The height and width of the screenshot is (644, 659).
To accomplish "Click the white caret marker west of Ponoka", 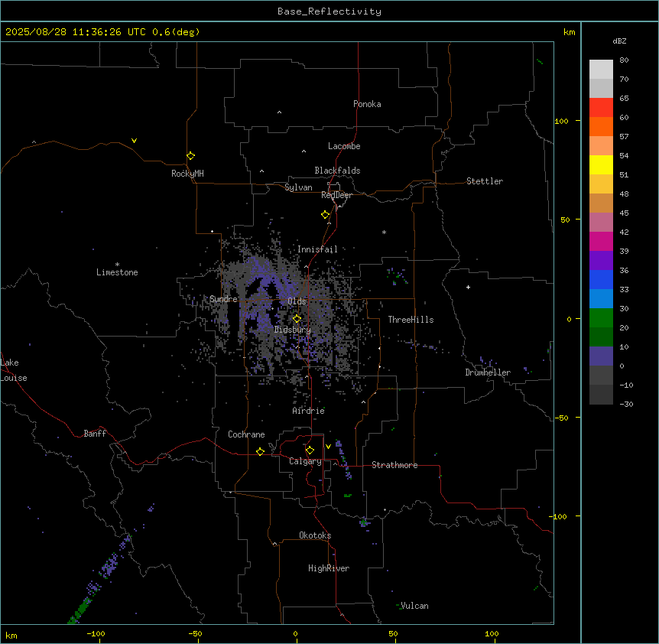I will pyautogui.click(x=280, y=112).
